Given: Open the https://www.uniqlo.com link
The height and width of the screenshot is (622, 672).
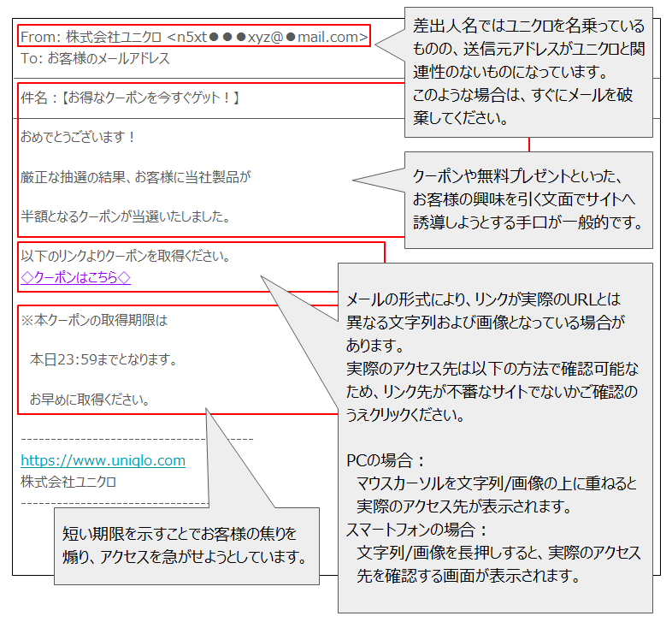Looking at the screenshot, I should point(103,461).
